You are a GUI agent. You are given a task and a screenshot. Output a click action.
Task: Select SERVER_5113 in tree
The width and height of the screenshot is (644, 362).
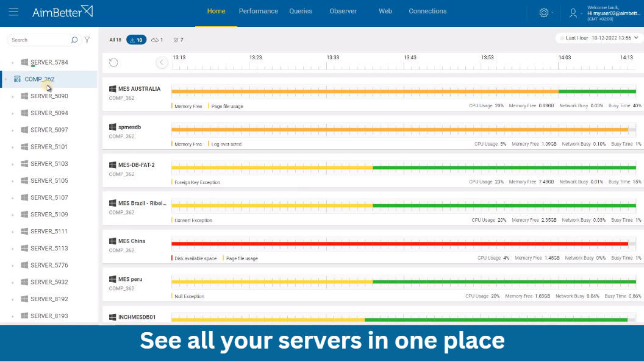coord(49,248)
